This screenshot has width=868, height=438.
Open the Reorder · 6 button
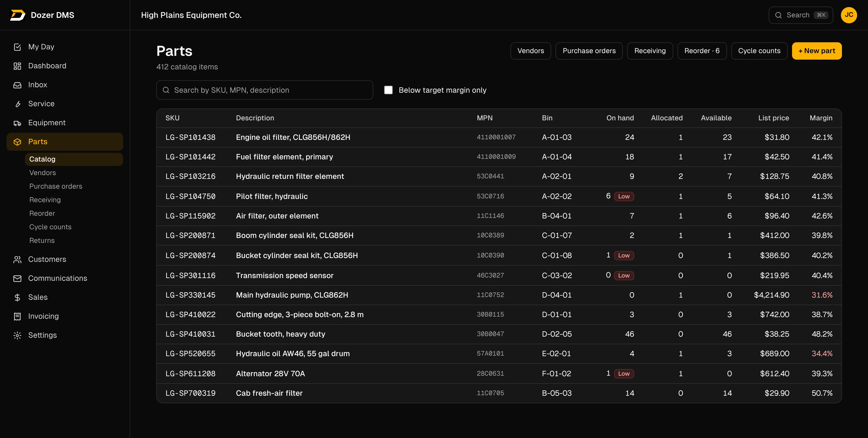(702, 51)
